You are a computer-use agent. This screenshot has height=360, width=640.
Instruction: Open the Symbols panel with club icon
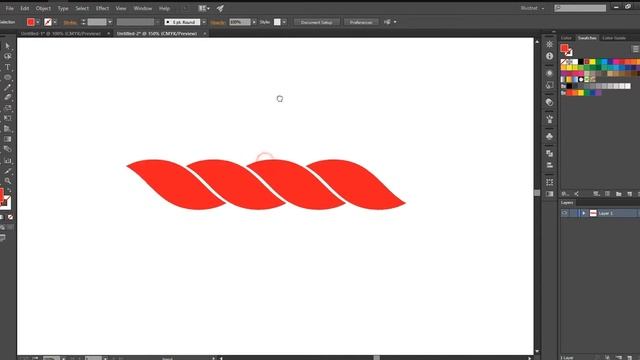click(549, 136)
